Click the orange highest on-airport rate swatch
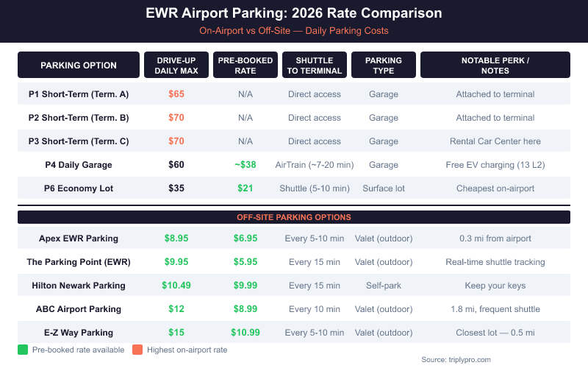 137,350
